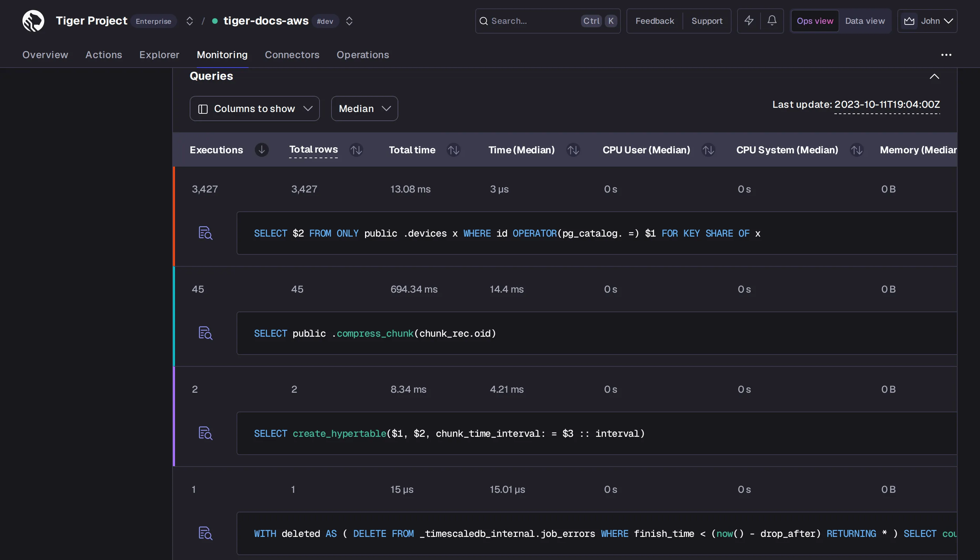Viewport: 980px width, 560px height.
Task: Sort by Executions descending arrow icon
Action: tap(261, 149)
